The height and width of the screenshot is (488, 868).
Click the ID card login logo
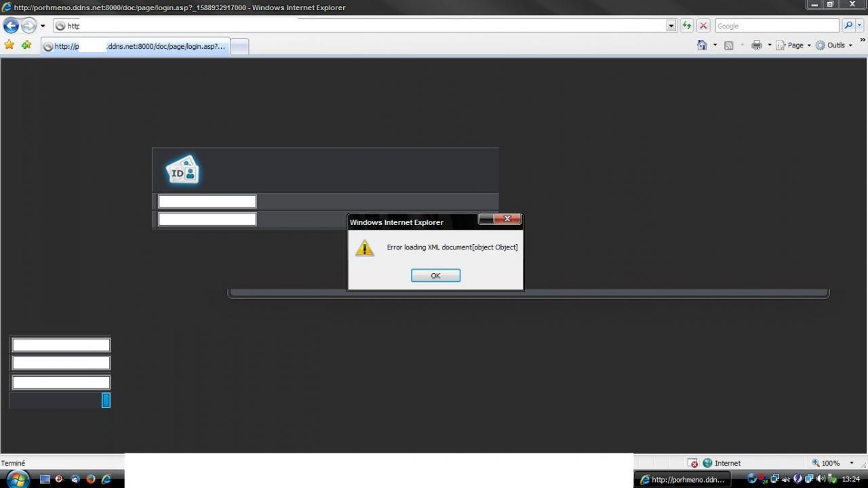coord(182,170)
